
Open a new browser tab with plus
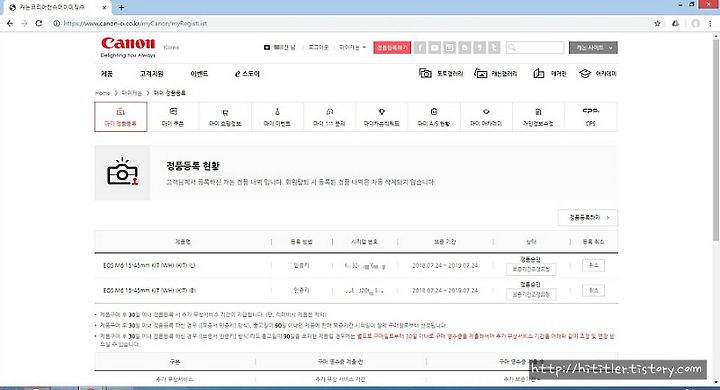121,7
